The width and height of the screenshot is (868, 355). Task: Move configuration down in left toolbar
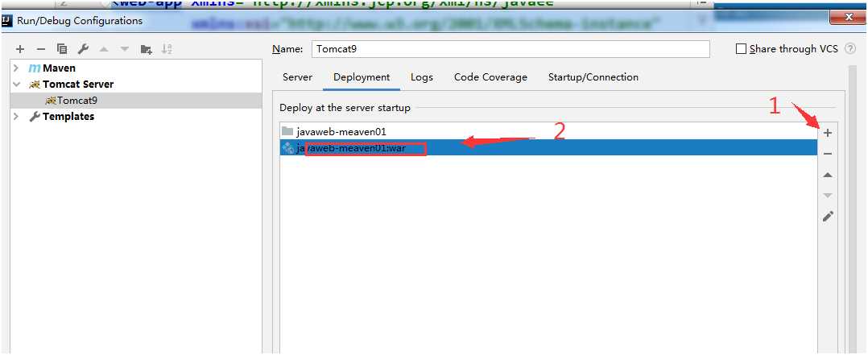click(125, 49)
